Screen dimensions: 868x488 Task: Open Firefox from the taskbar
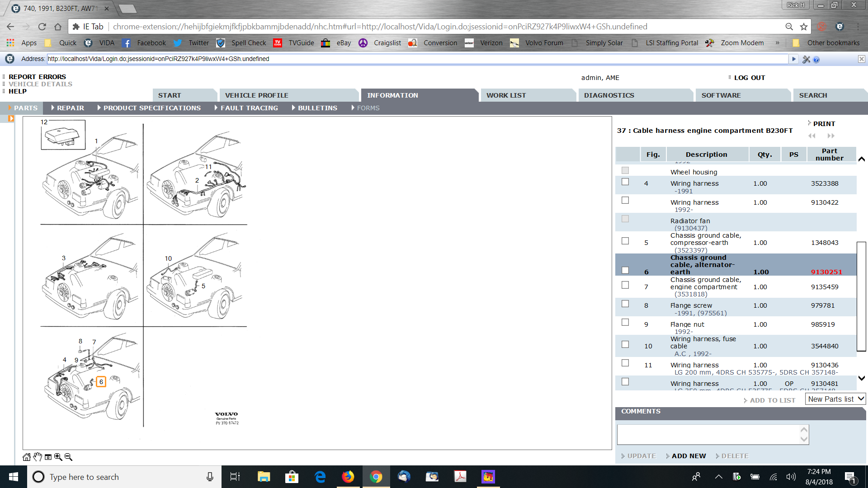click(x=348, y=477)
